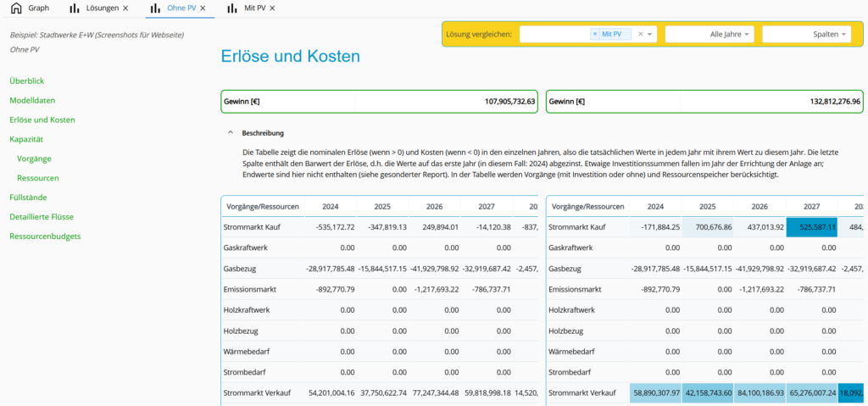Remove the Mit PV chip from comparison
This screenshot has width=868, height=406.
coord(595,35)
